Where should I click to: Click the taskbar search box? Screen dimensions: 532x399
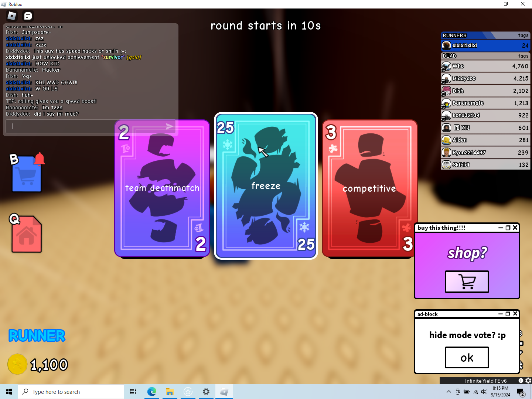click(71, 392)
